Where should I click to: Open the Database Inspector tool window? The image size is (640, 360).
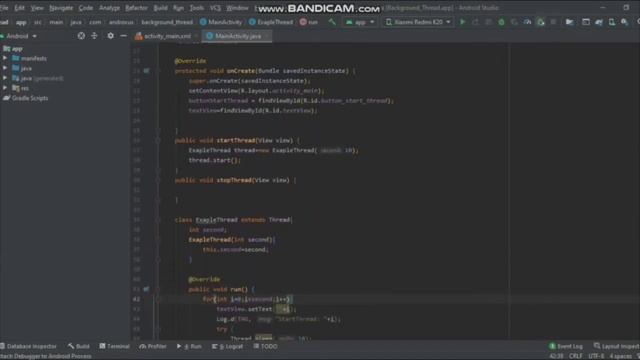click(29, 346)
